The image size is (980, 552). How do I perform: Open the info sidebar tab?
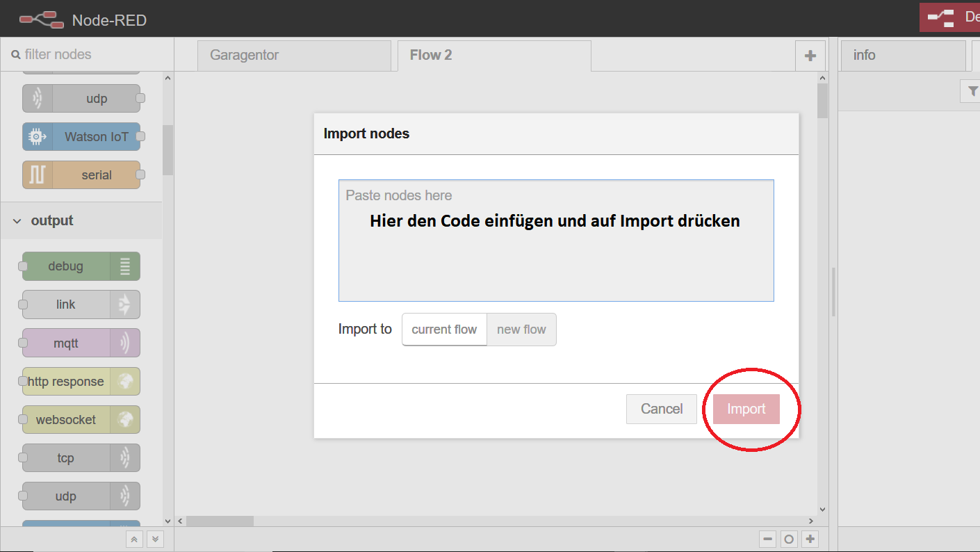[x=902, y=56]
